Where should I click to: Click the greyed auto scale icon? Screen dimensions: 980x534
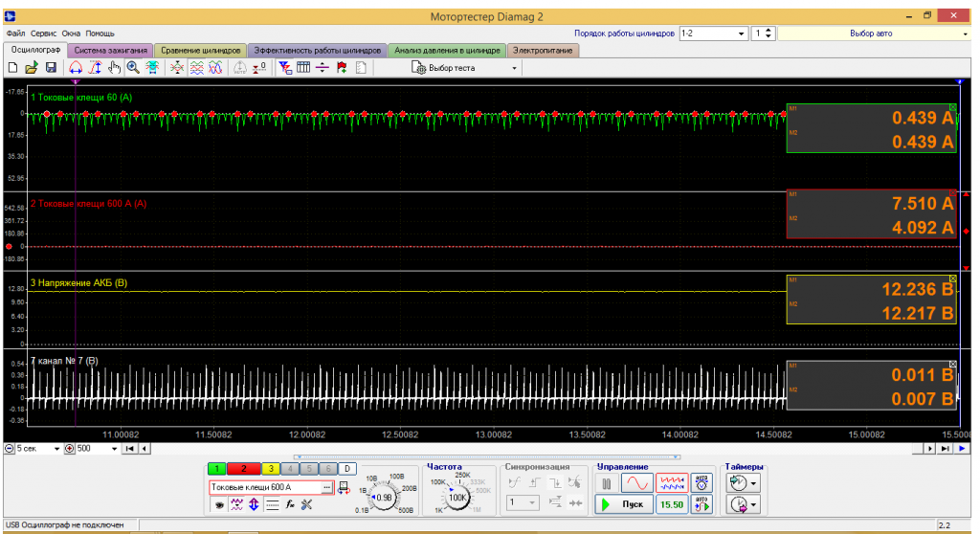click(240, 68)
